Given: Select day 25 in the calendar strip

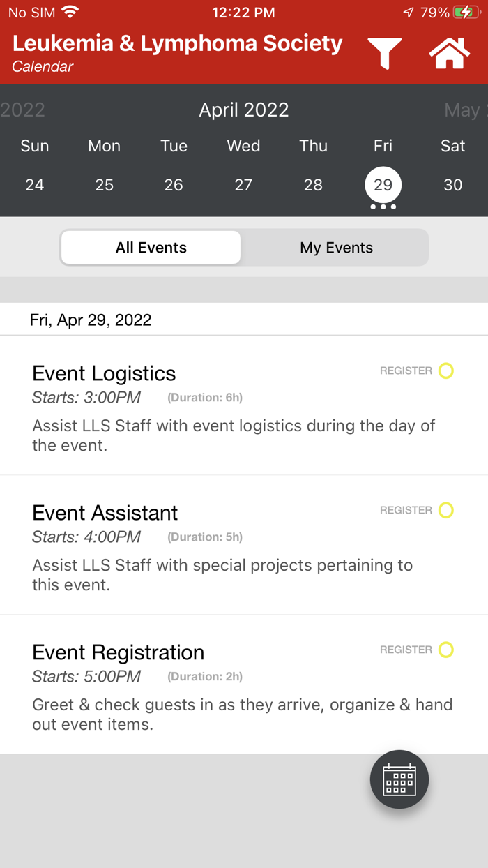Looking at the screenshot, I should pyautogui.click(x=104, y=184).
